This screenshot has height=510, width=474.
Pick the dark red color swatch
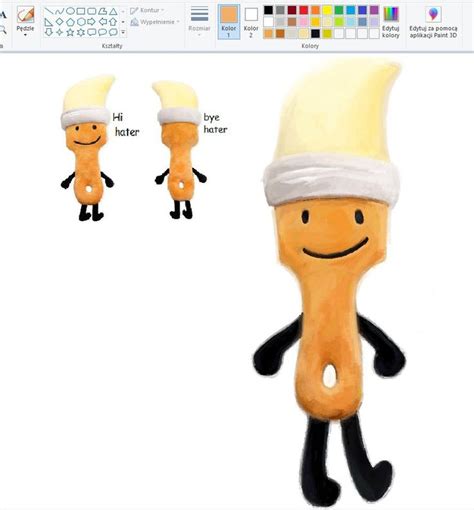292,10
